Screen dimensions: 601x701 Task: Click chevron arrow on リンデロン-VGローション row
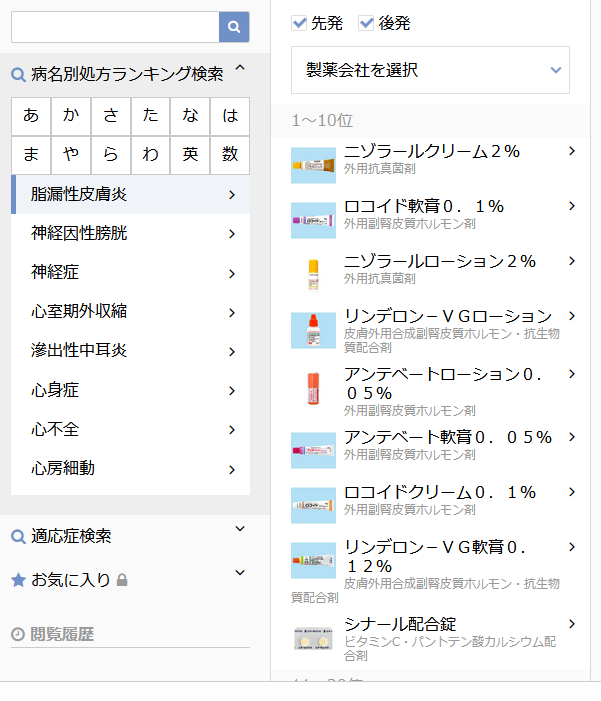coord(572,316)
